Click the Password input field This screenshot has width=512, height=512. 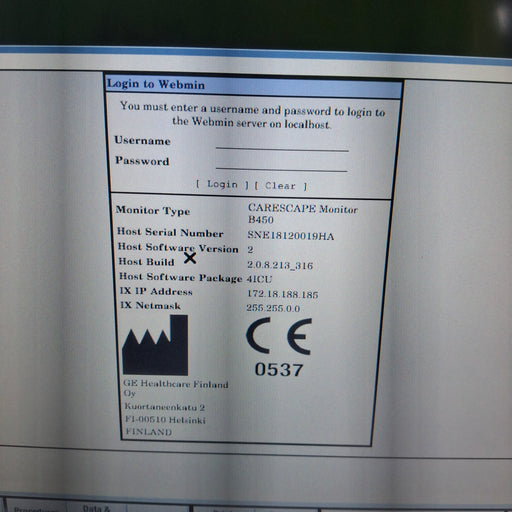[x=282, y=164]
